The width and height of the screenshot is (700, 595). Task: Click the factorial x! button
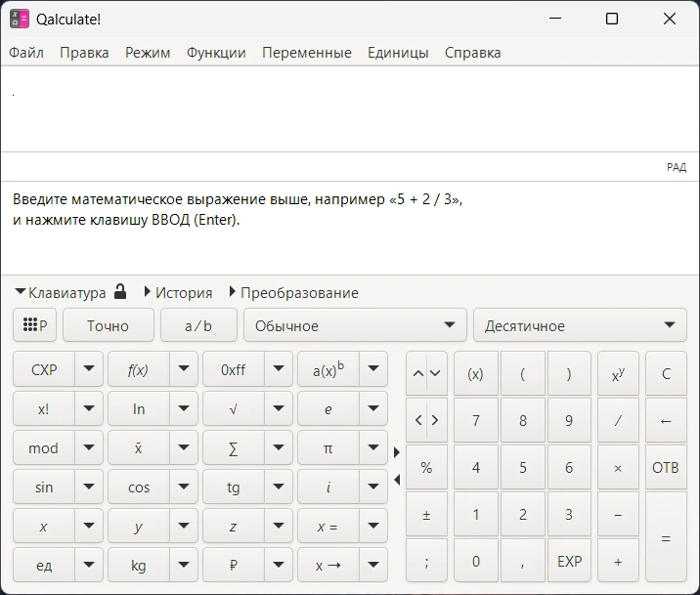coord(44,408)
